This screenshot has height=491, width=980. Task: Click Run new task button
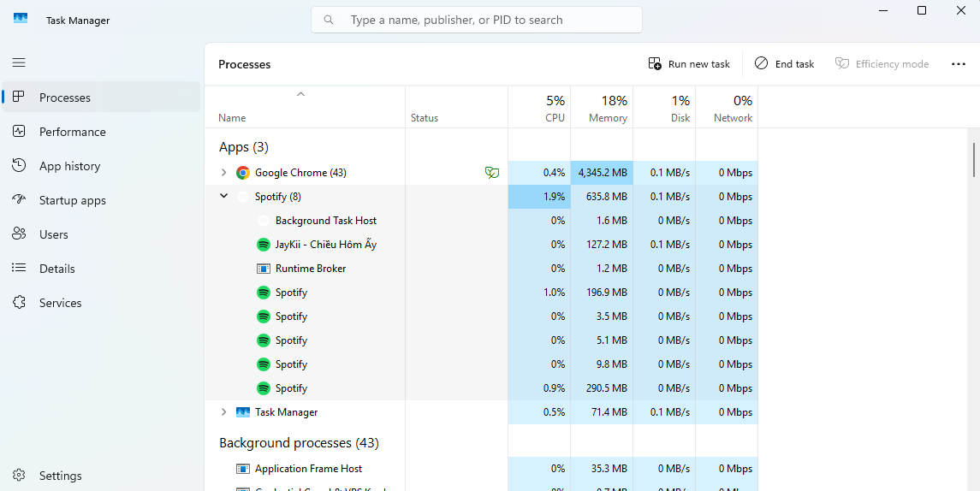(689, 63)
